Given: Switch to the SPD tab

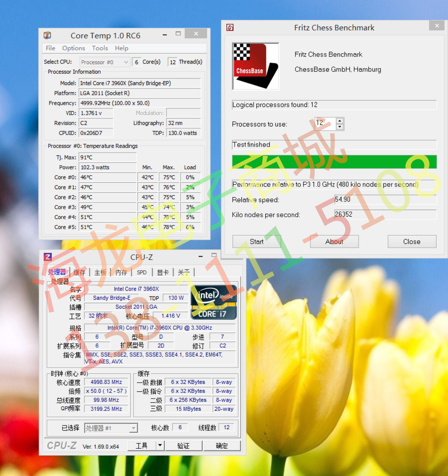Looking at the screenshot, I should click(x=142, y=272).
